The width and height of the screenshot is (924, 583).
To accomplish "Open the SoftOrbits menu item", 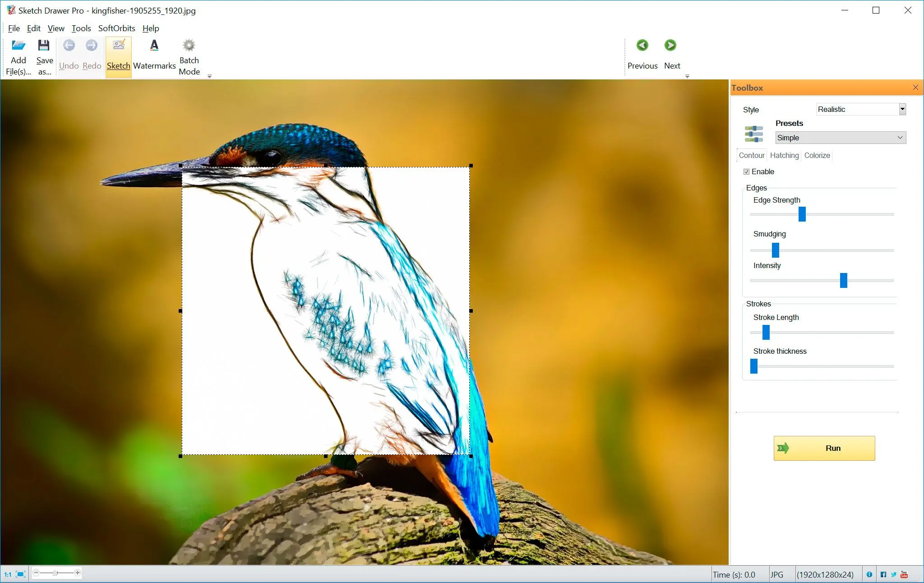I will point(116,28).
